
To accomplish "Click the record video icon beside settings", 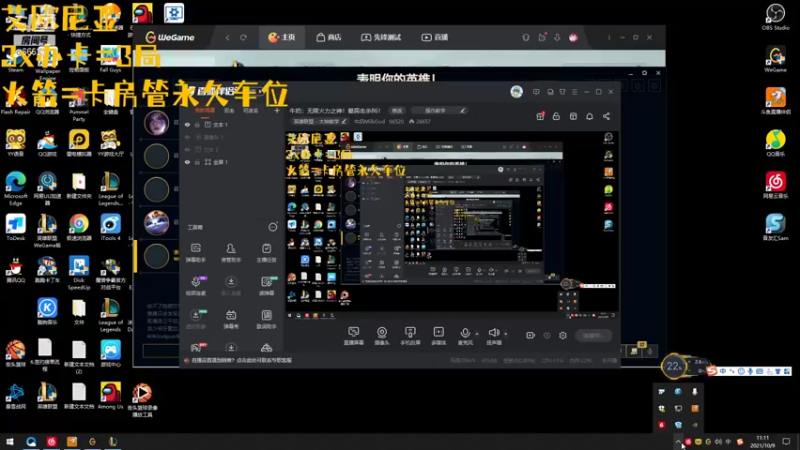I will (x=531, y=335).
